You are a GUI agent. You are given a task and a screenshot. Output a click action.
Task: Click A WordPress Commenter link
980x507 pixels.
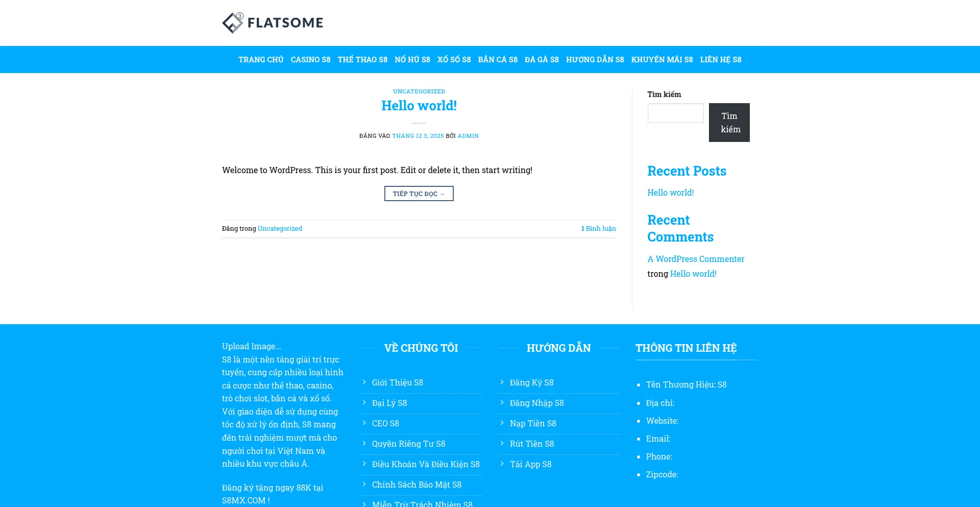click(x=696, y=259)
